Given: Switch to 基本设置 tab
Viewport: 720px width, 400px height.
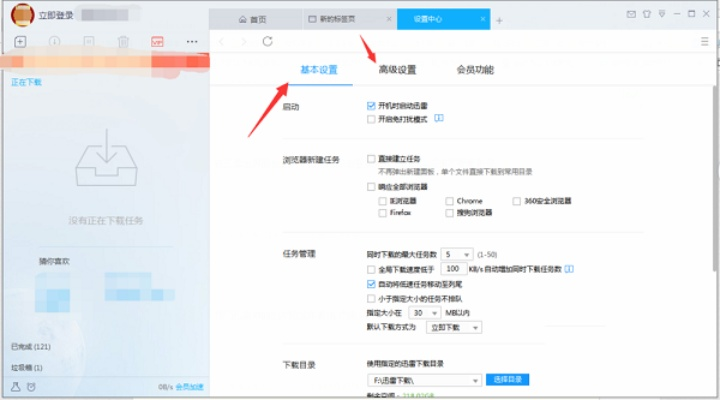Looking at the screenshot, I should coord(319,70).
